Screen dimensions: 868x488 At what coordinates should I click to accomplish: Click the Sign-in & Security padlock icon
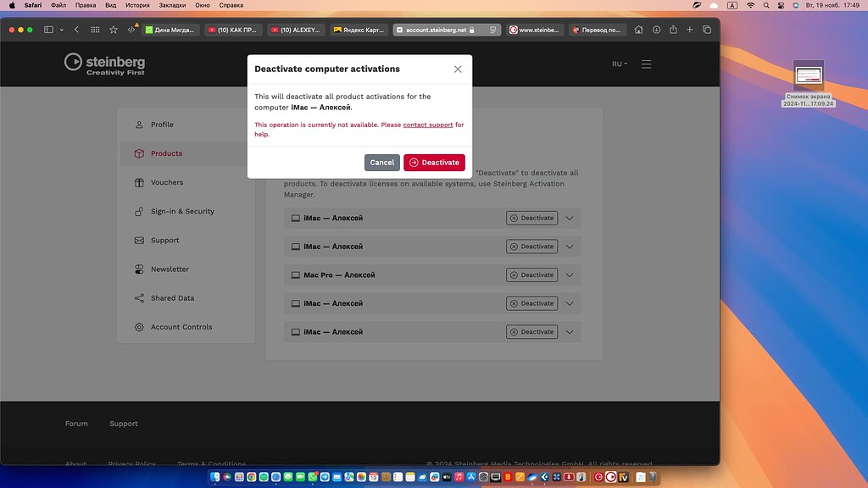tap(139, 212)
